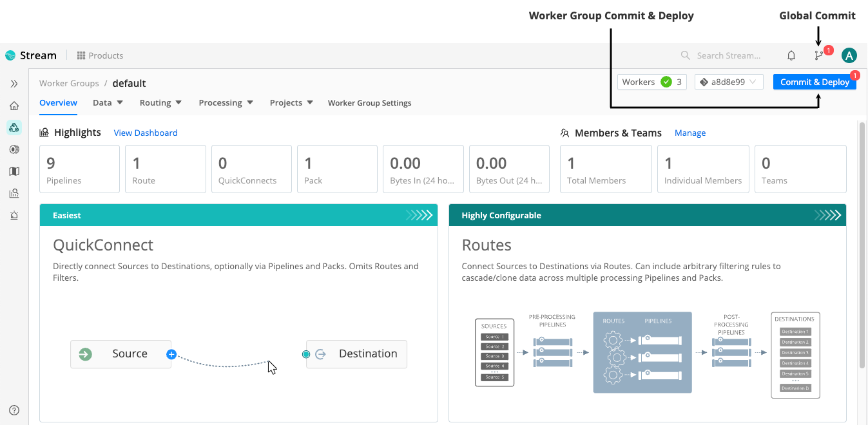Open the monitoring charts icon in sidebar

[x=14, y=193]
